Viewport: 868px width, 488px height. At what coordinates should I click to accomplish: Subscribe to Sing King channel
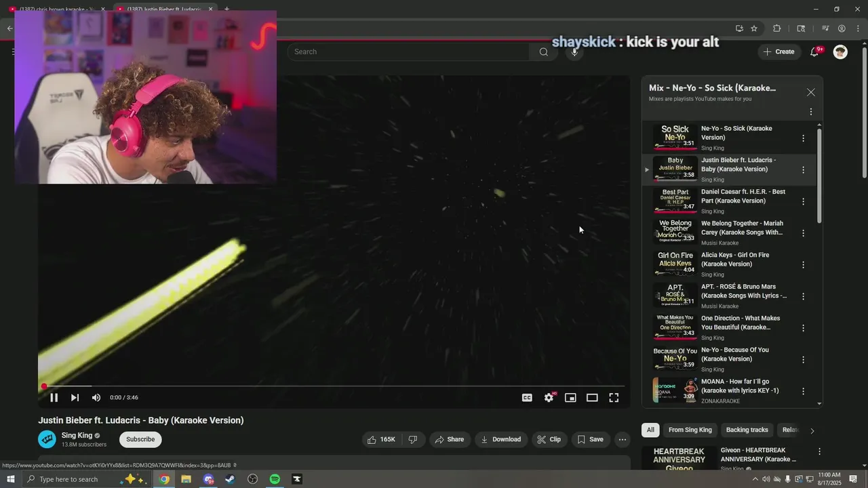tap(140, 439)
